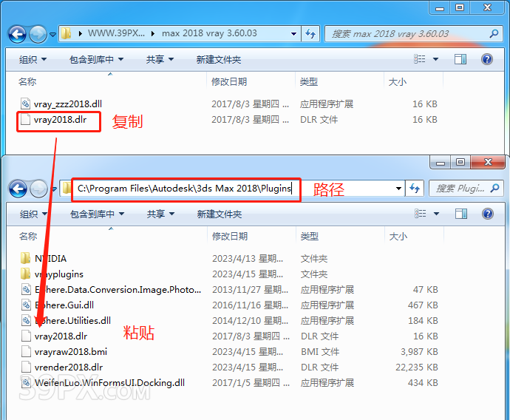Open the 组织 menu in the top window
510x420 pixels.
point(33,59)
